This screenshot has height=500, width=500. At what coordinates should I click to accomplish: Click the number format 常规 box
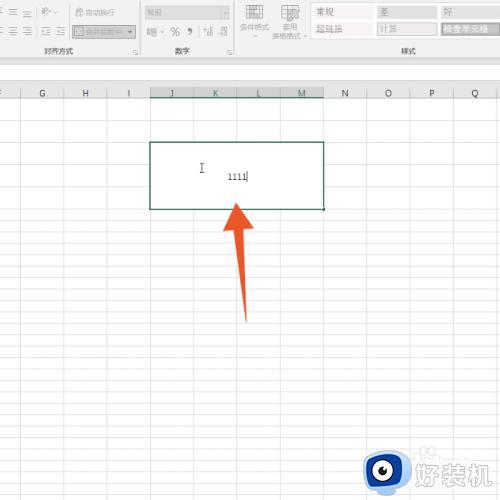point(183,13)
